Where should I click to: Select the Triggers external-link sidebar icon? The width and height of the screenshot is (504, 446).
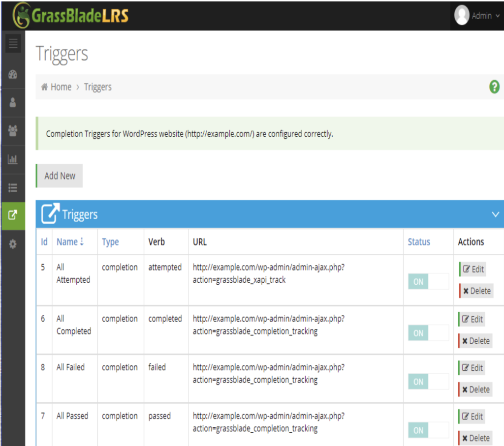13,215
